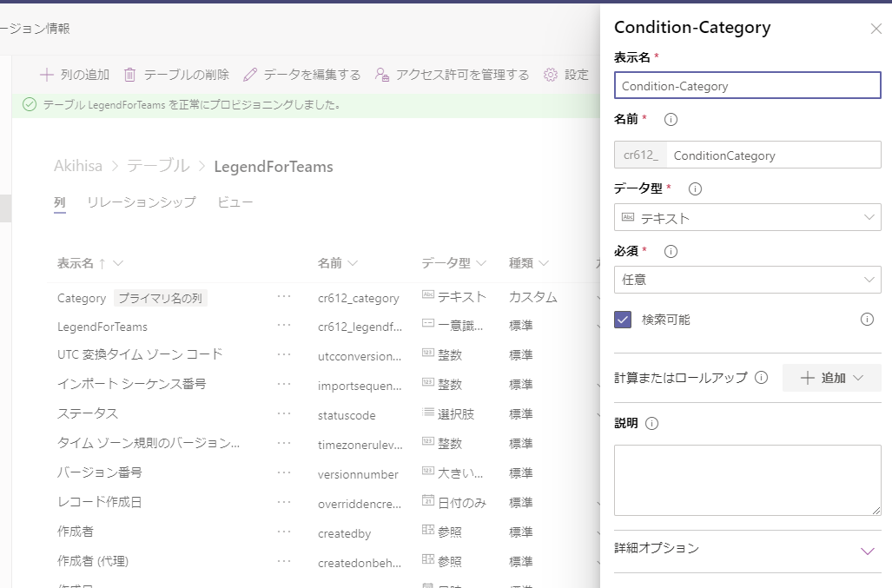This screenshot has height=588, width=892.
Task: Click the info icon next to 名前
Action: click(671, 122)
